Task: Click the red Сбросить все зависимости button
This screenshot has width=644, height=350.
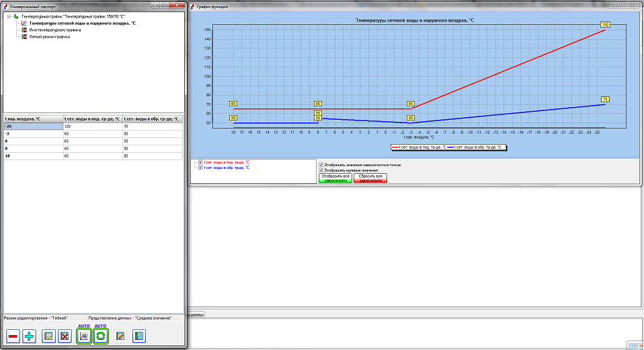Action: (x=370, y=178)
